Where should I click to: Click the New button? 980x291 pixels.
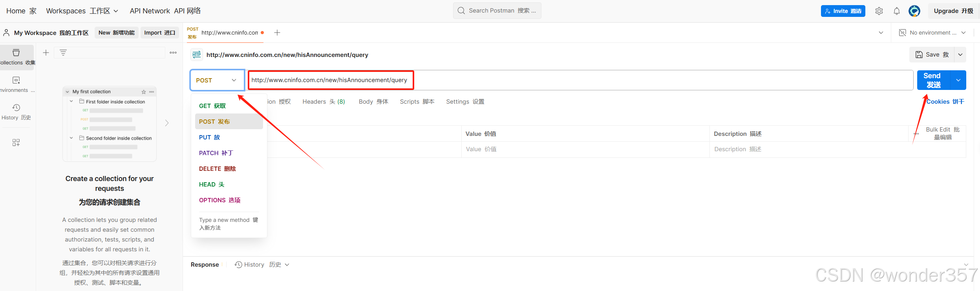point(117,33)
